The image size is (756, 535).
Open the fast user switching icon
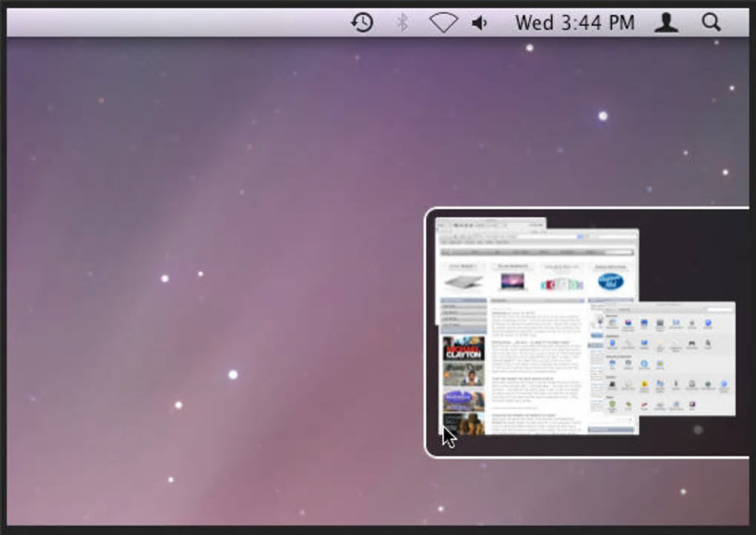666,23
